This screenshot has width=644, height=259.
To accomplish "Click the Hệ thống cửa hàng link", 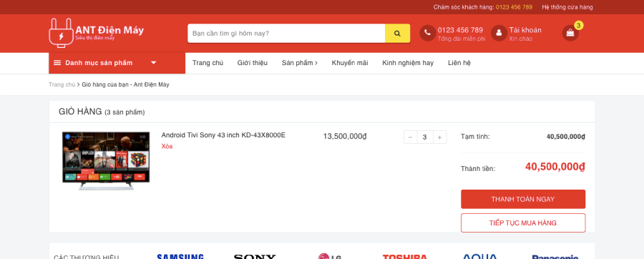I will pyautogui.click(x=567, y=7).
